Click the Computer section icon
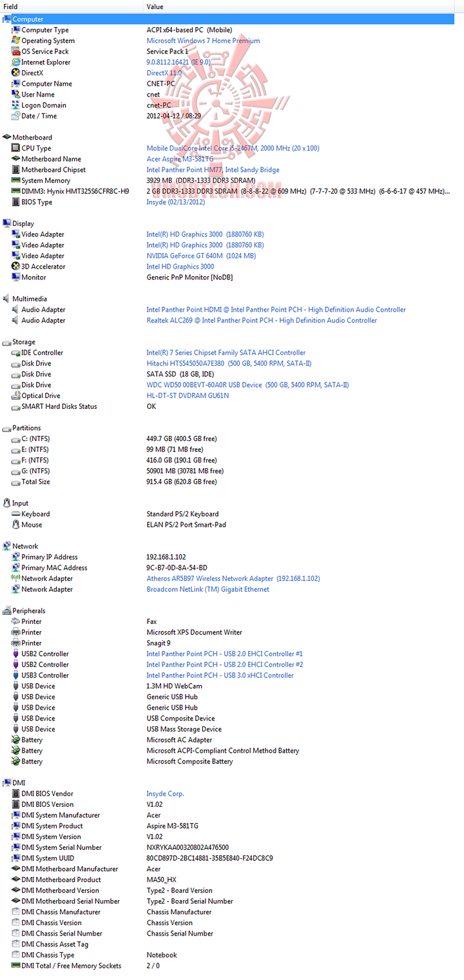This screenshot has height=980, width=464. (x=7, y=19)
